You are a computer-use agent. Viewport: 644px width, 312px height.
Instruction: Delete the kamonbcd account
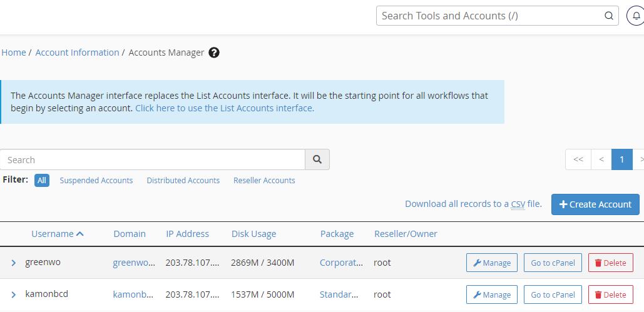coord(610,294)
